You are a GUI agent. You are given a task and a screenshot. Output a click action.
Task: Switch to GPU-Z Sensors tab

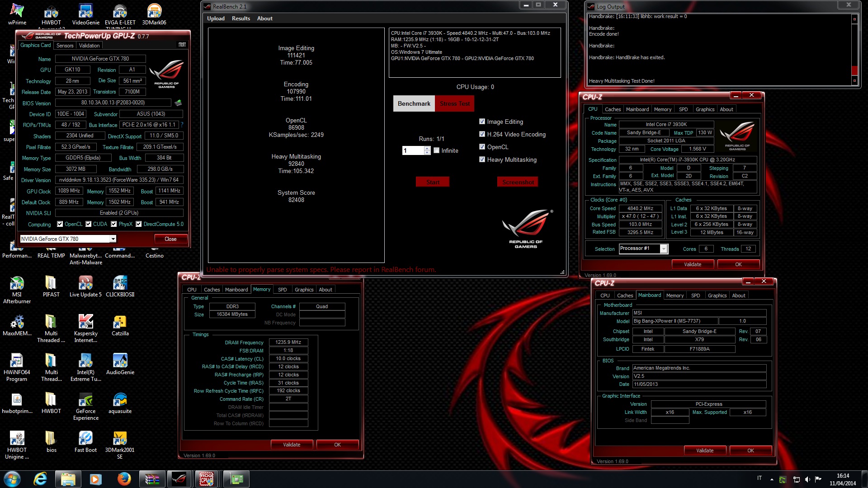pyautogui.click(x=65, y=46)
